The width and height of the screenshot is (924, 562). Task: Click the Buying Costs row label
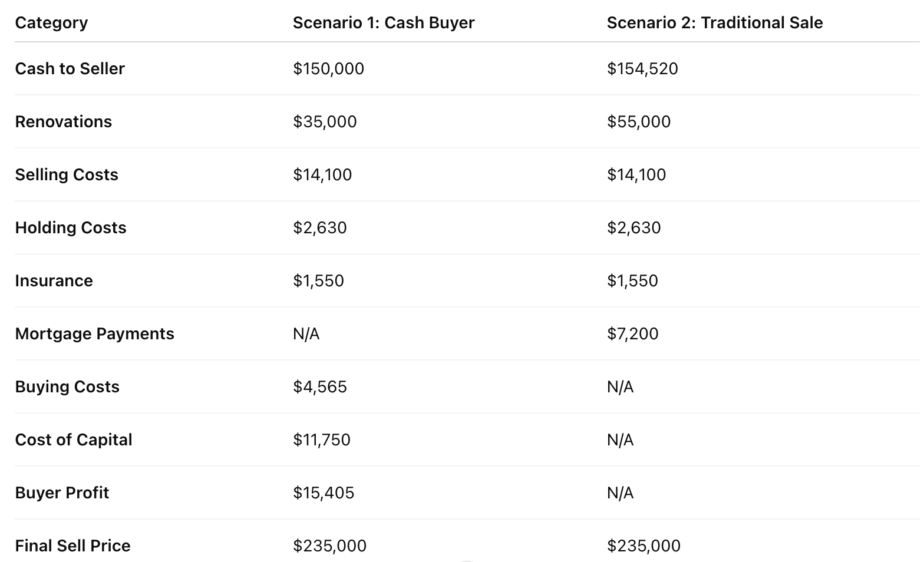(x=67, y=387)
